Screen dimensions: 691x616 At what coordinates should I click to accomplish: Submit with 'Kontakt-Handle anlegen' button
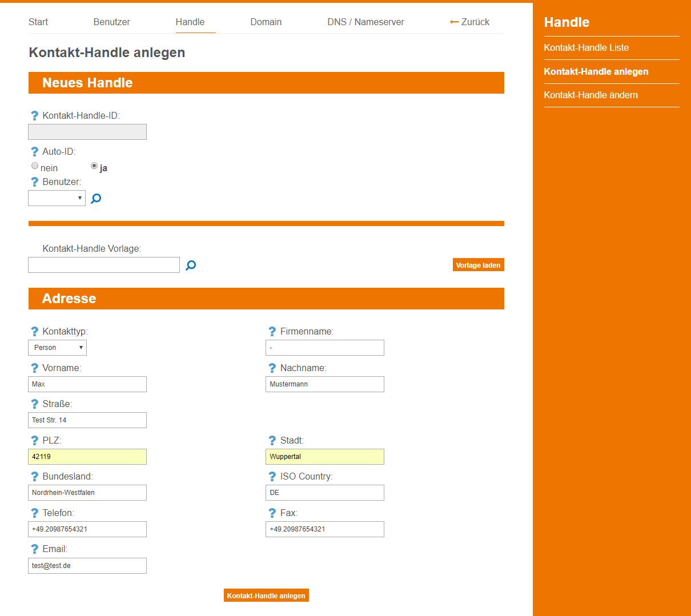(266, 595)
